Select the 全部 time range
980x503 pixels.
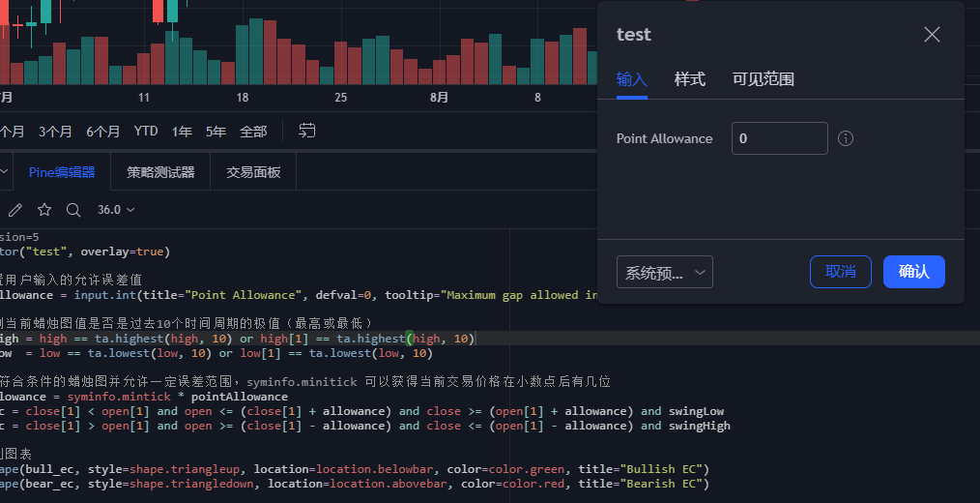[253, 132]
